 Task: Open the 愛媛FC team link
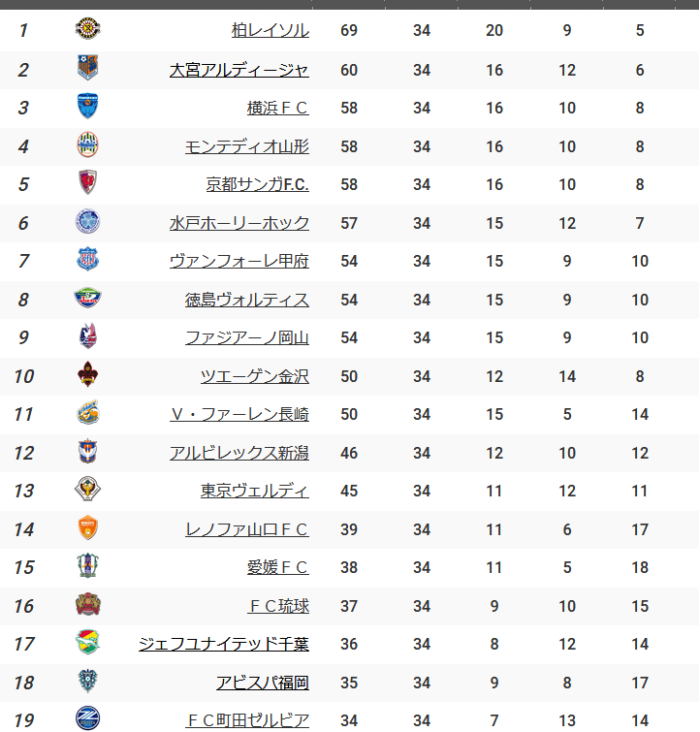278,567
